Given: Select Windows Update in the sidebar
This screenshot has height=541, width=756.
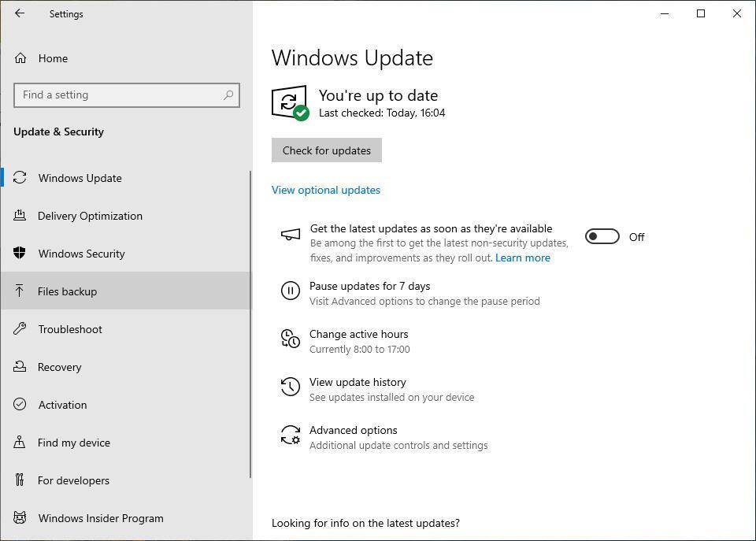Looking at the screenshot, I should pyautogui.click(x=125, y=178).
